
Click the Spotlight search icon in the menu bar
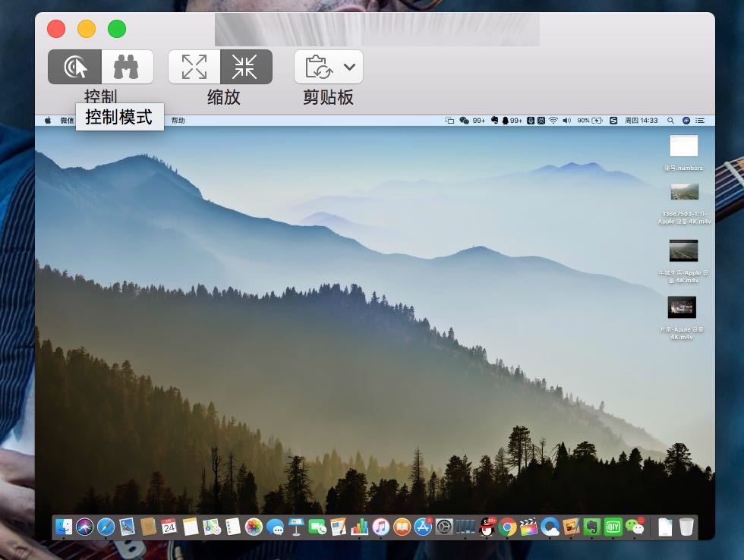point(670,121)
